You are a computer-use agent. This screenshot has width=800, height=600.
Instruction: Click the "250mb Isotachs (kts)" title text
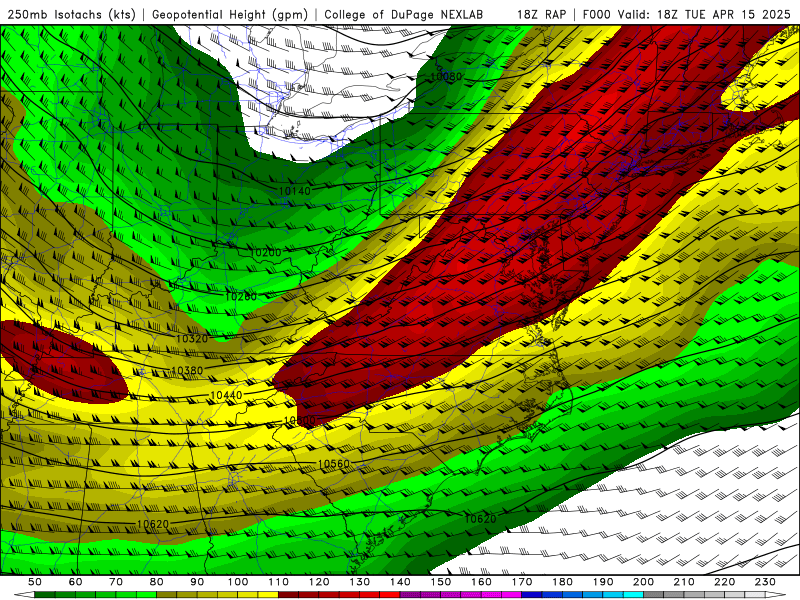coord(71,15)
